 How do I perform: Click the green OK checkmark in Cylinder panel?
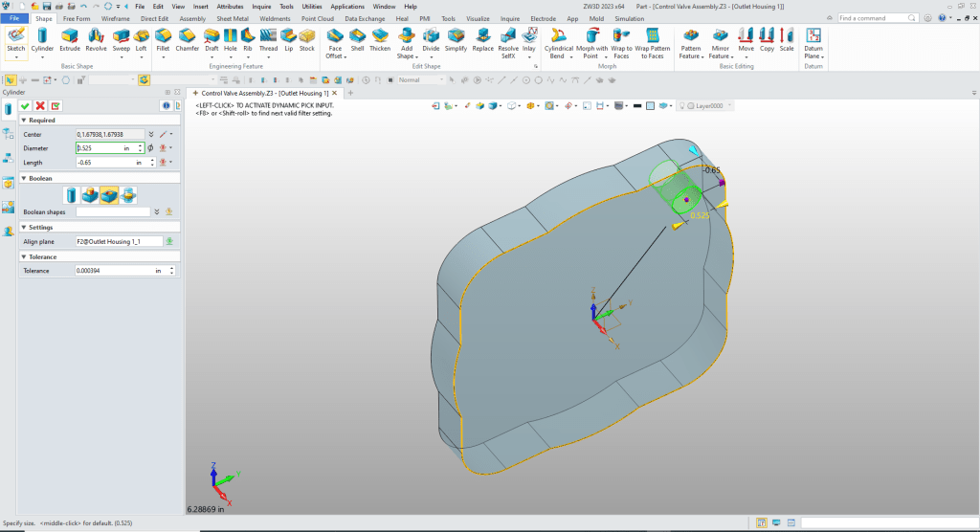pyautogui.click(x=25, y=105)
